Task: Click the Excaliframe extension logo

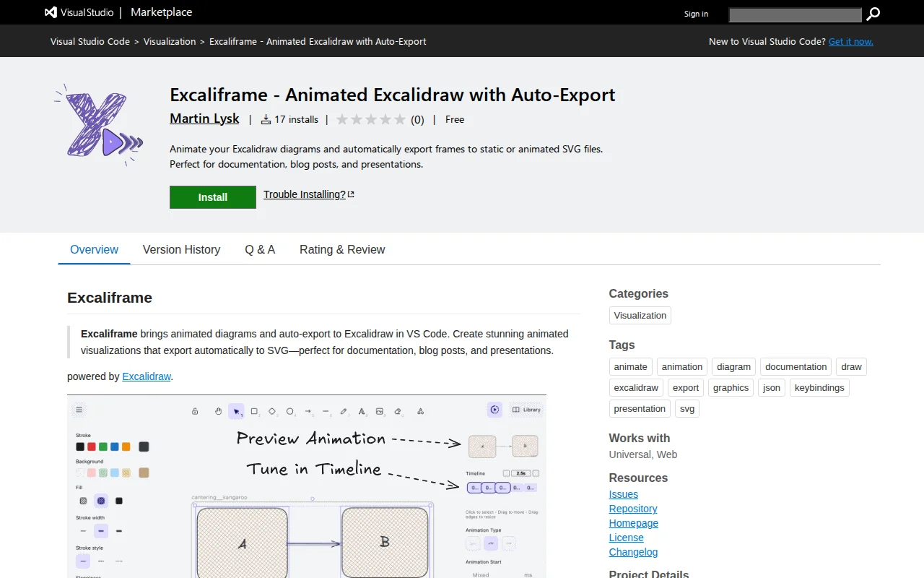Action: pyautogui.click(x=99, y=125)
